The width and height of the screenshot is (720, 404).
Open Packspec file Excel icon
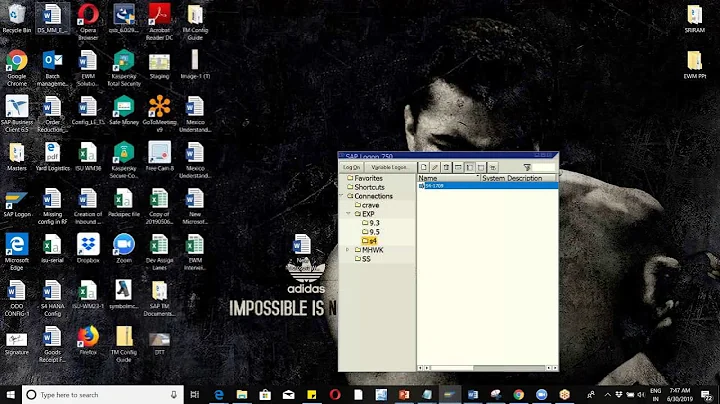124,202
